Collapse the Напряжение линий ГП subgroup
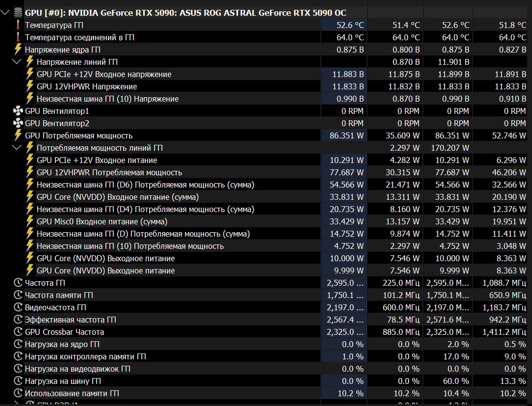The image size is (532, 406). point(17,62)
